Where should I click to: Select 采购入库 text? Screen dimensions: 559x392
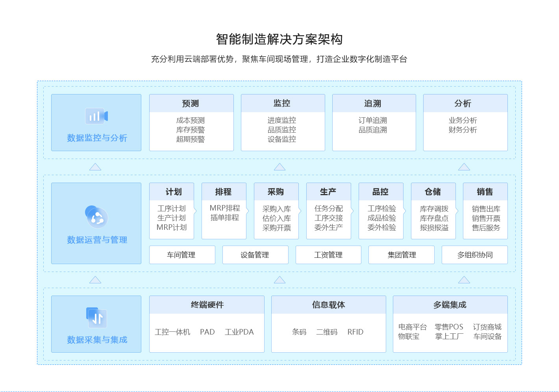(x=277, y=209)
